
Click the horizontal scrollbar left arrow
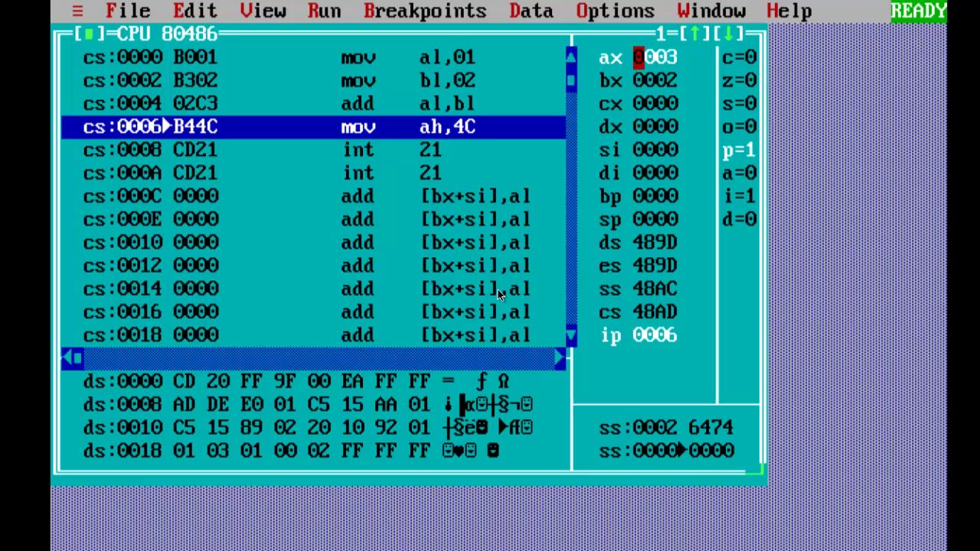click(x=67, y=357)
